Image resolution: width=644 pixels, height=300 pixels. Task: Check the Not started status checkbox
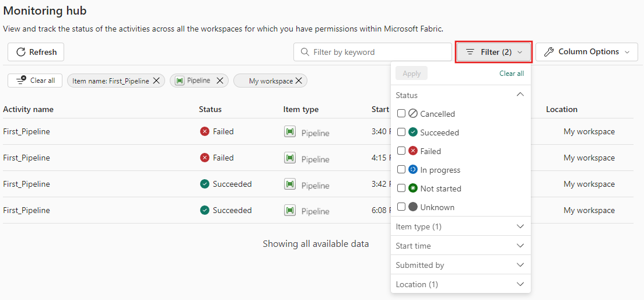click(401, 188)
